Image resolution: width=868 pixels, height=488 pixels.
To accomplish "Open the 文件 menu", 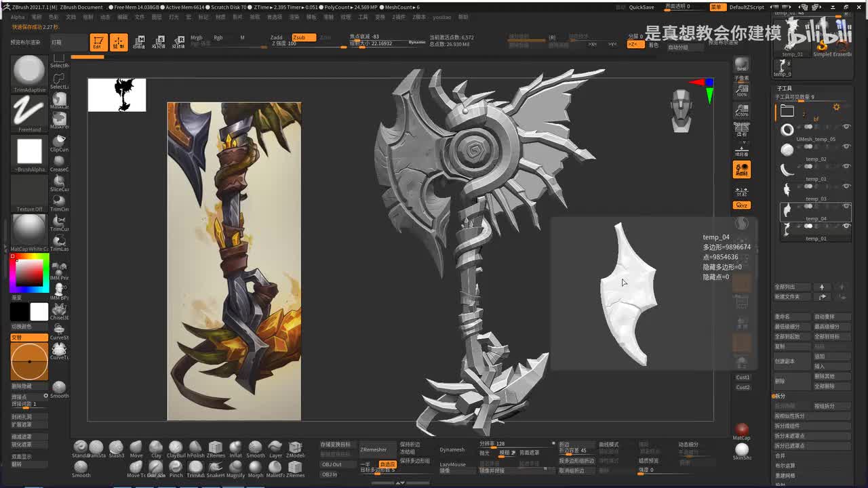I will (x=139, y=17).
